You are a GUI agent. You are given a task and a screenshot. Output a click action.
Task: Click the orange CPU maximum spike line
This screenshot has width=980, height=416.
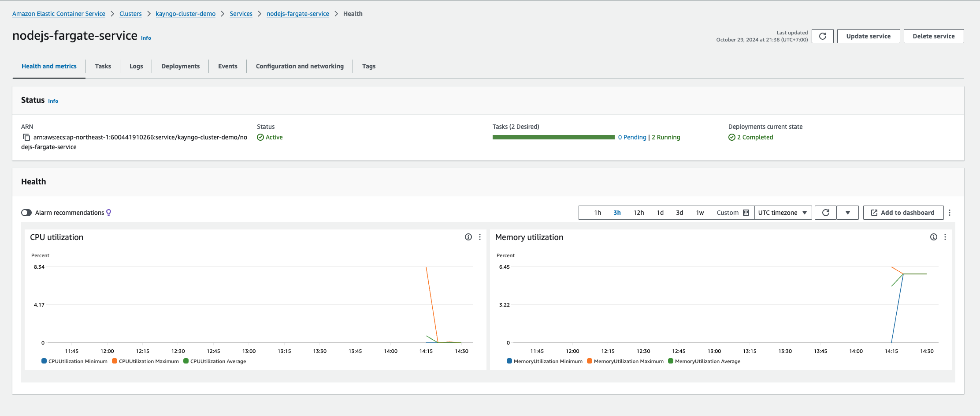[432, 304]
